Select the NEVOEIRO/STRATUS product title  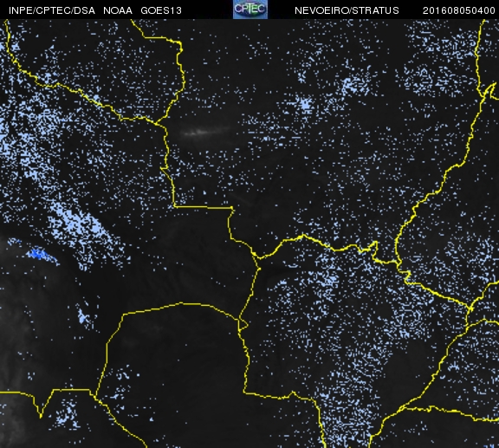pyautogui.click(x=347, y=10)
